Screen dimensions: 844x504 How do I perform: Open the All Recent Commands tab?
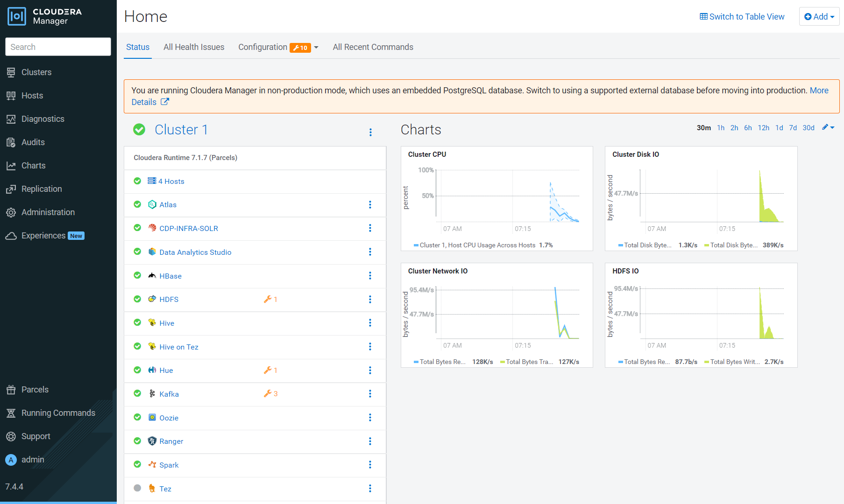[x=373, y=47]
